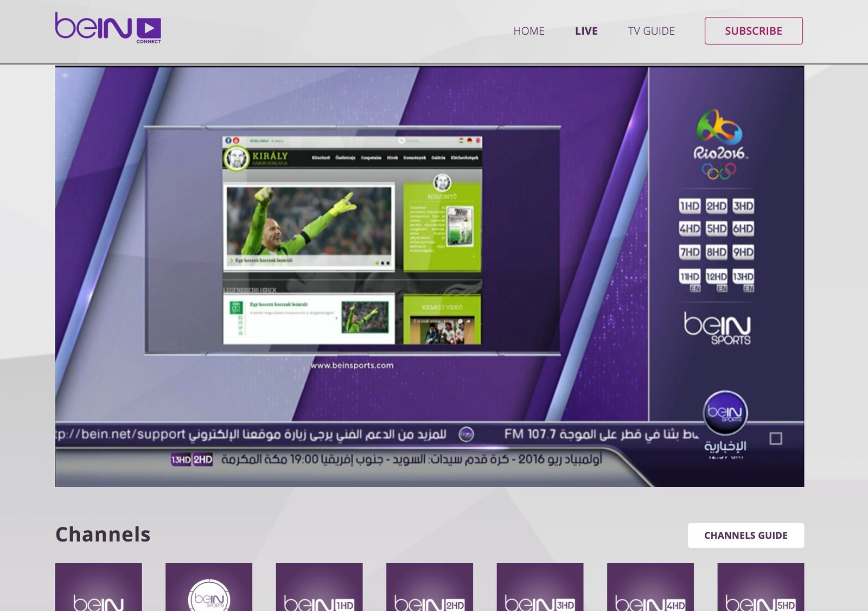Viewport: 868px width, 611px height.
Task: Click the beIN Connect logo
Action: coord(108,28)
